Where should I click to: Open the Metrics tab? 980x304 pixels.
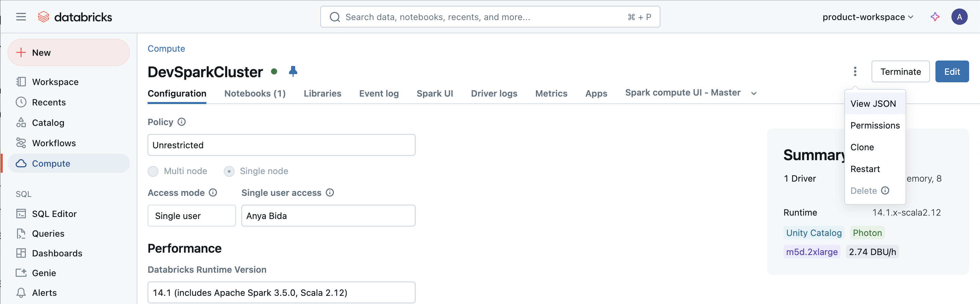click(551, 93)
